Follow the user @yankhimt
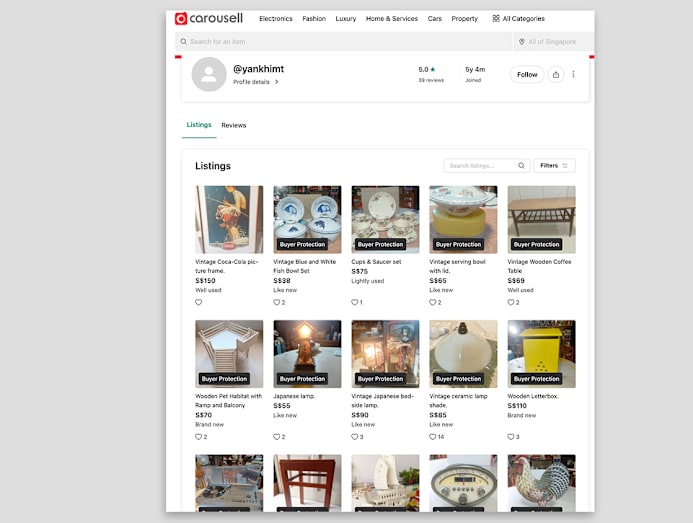Image resolution: width=693 pixels, height=523 pixels. pos(527,74)
